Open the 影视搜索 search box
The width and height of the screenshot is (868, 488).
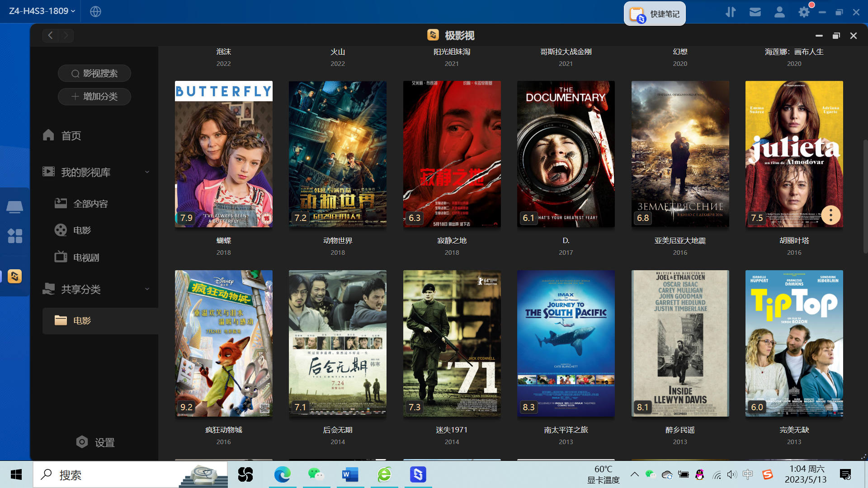94,73
